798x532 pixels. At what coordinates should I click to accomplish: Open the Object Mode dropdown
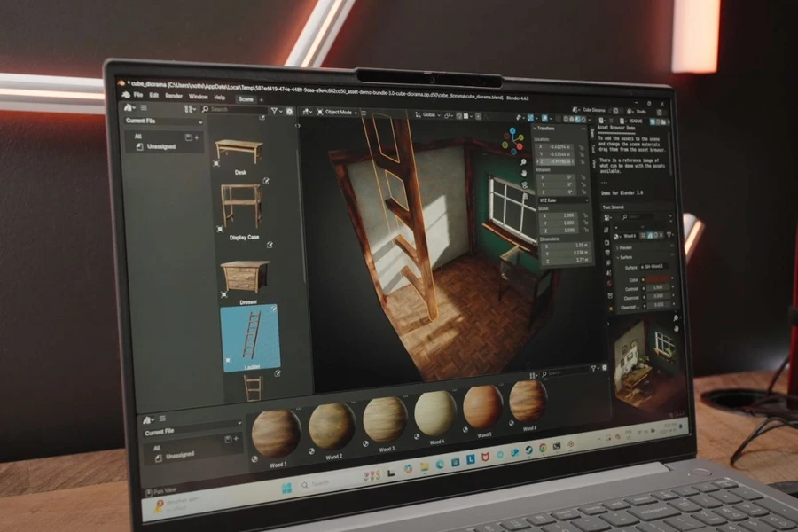point(338,112)
